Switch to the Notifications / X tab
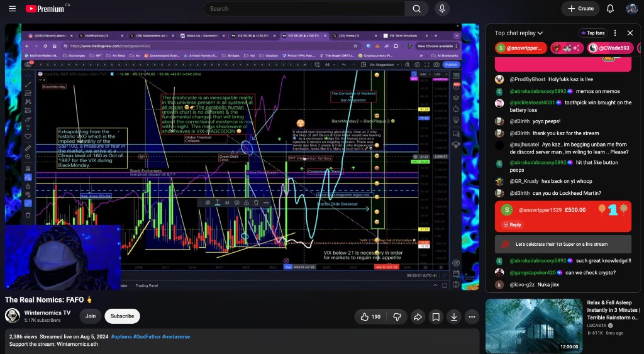 [101, 36]
